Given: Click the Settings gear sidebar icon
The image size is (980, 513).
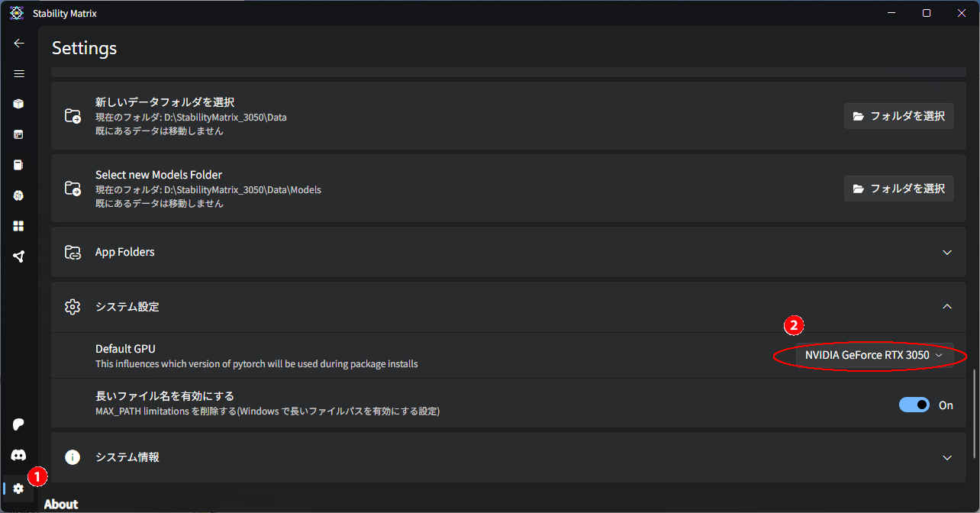Looking at the screenshot, I should 19,489.
